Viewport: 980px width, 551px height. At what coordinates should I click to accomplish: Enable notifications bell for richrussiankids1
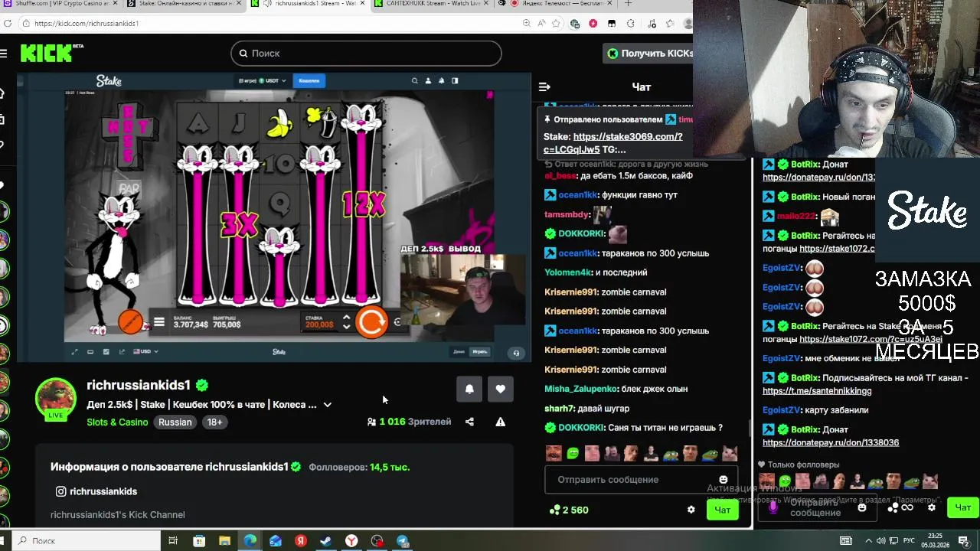click(x=469, y=389)
